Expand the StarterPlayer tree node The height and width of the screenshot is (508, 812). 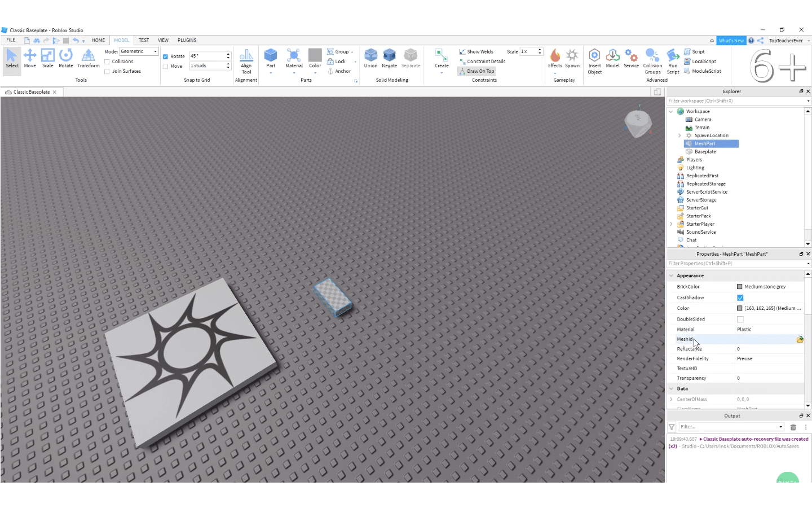click(671, 224)
